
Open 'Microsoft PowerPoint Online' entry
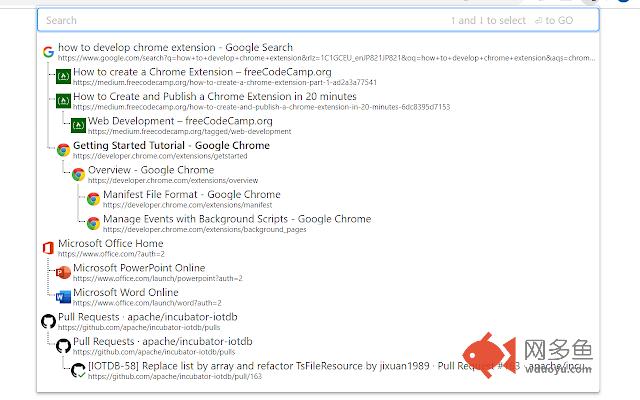(139, 268)
